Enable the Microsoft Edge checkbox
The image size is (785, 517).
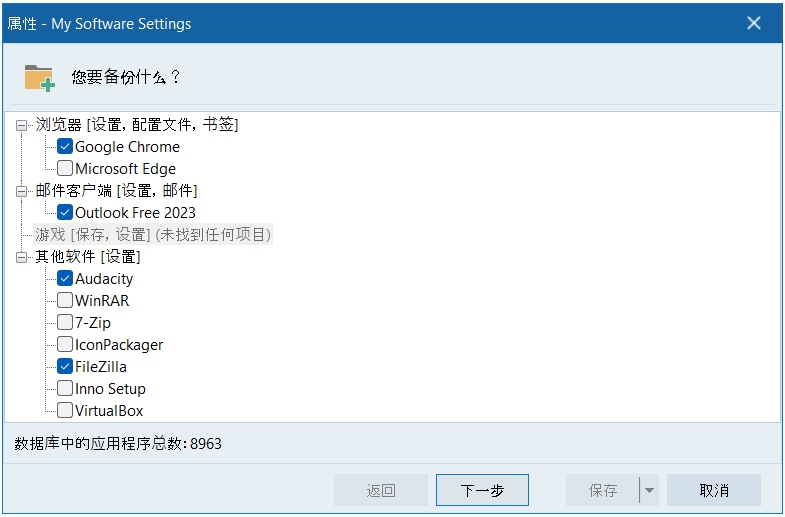point(65,169)
